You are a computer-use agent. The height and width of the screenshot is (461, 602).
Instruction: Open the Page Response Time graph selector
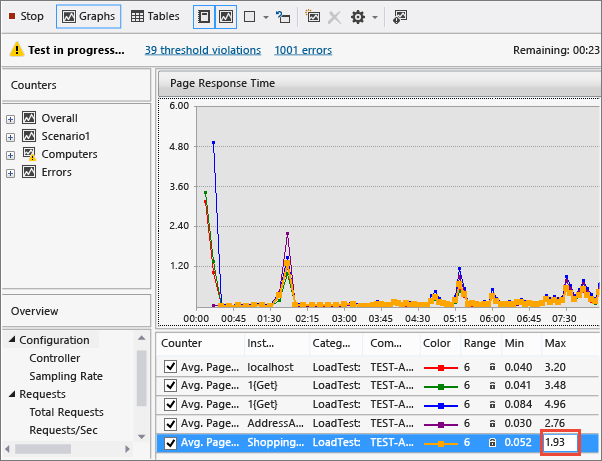pyautogui.click(x=379, y=83)
